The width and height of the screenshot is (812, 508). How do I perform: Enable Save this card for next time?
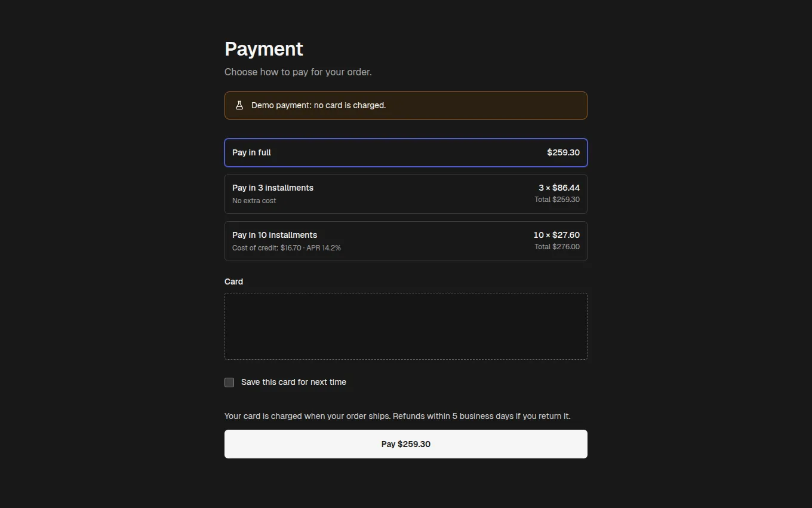click(229, 382)
